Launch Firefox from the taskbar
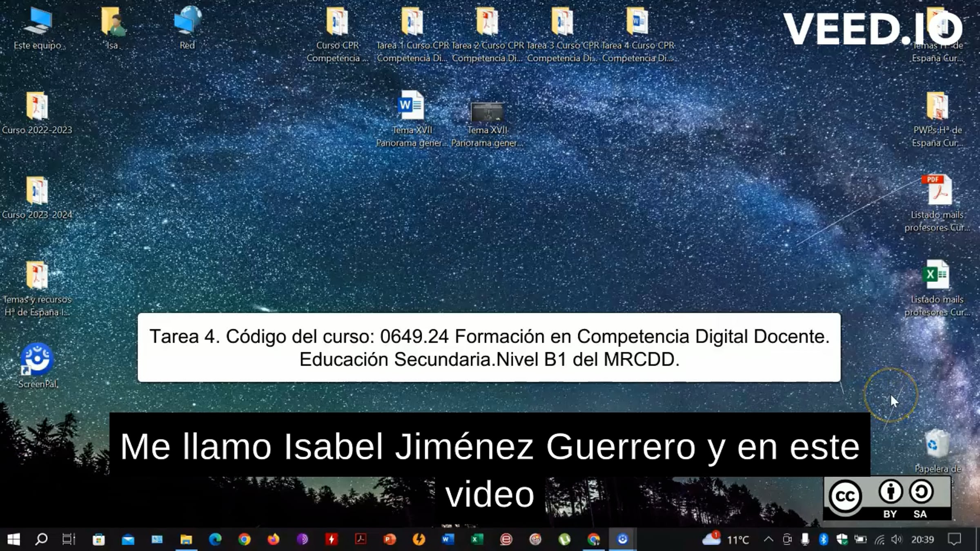Viewport: 980px width, 551px height. coord(273,540)
